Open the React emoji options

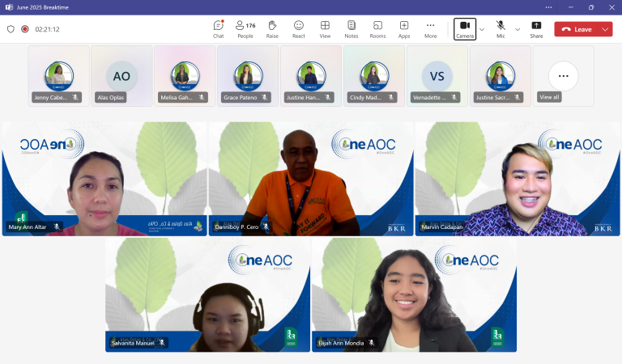299,29
